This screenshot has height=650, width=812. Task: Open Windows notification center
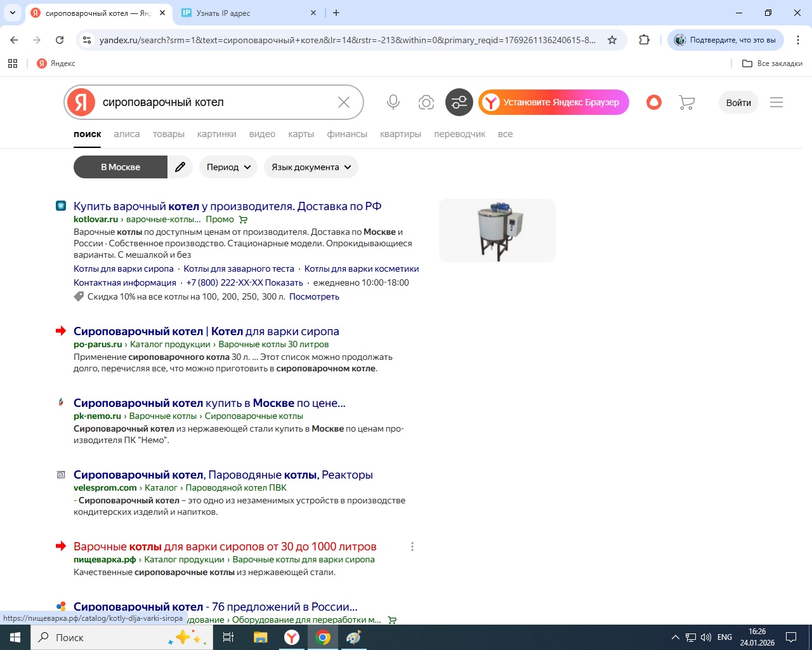[x=791, y=637]
